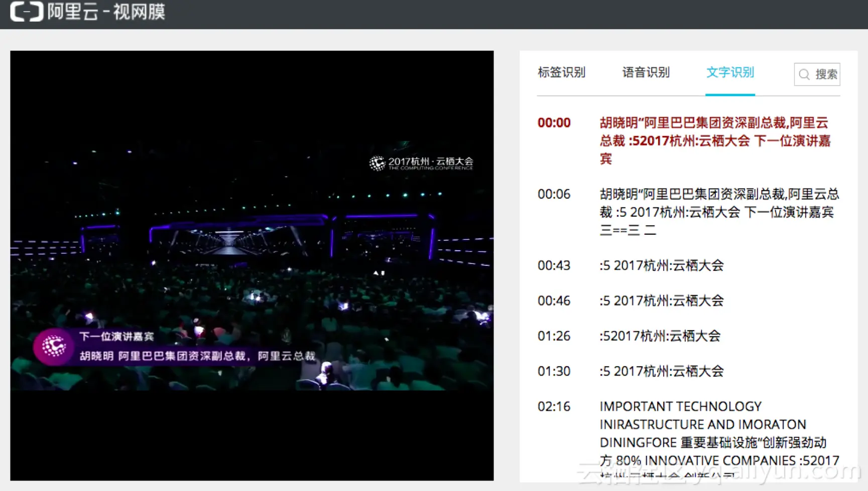Select text ending with '三==三 二'

(719, 212)
